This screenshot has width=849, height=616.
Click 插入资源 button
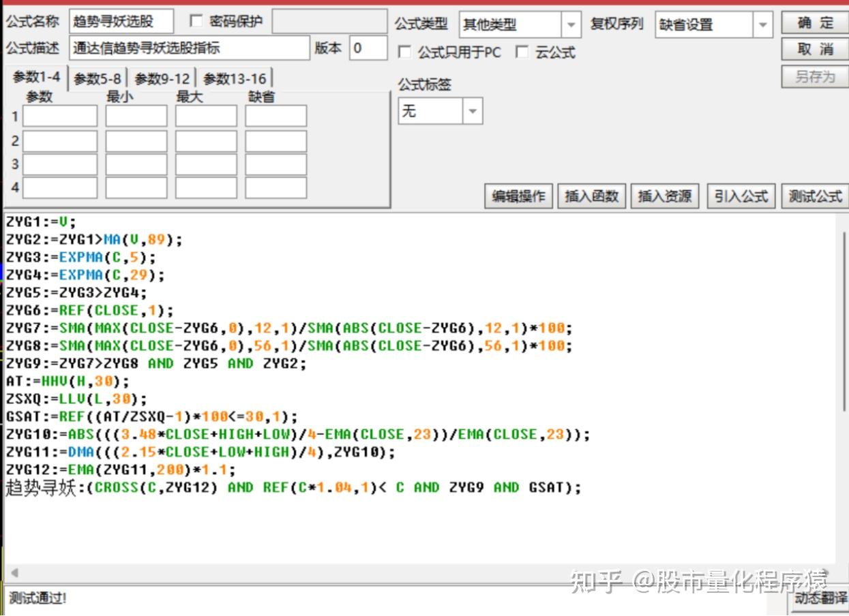(665, 196)
